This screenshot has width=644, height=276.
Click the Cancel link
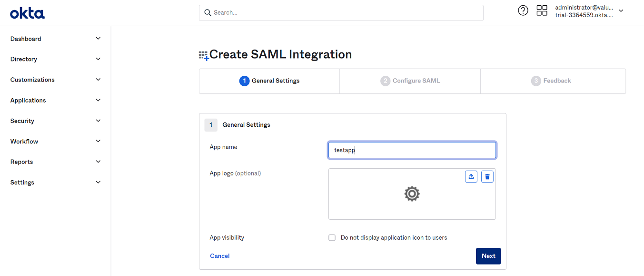[220, 256]
